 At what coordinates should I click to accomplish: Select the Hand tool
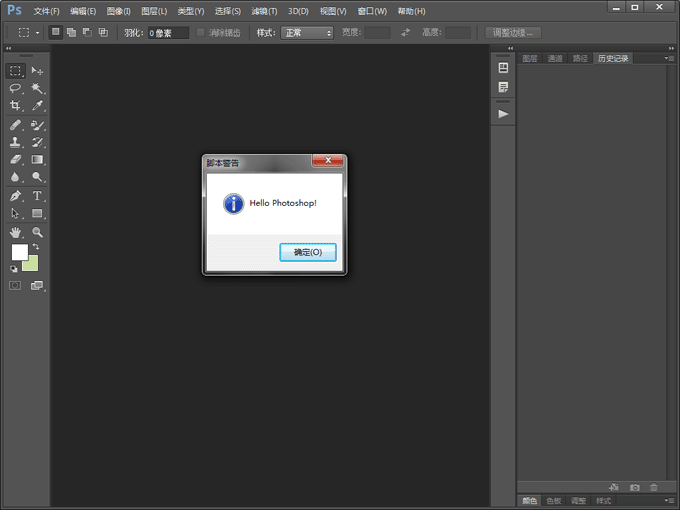[15, 232]
